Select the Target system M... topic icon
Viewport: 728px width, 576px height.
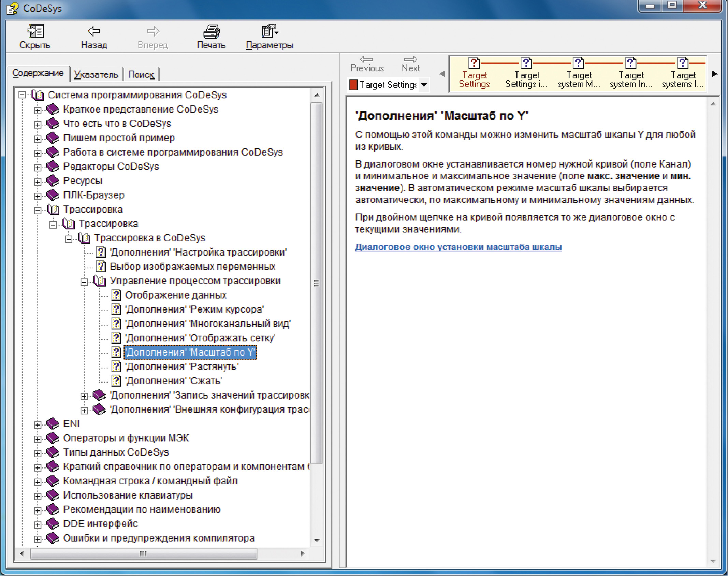579,63
